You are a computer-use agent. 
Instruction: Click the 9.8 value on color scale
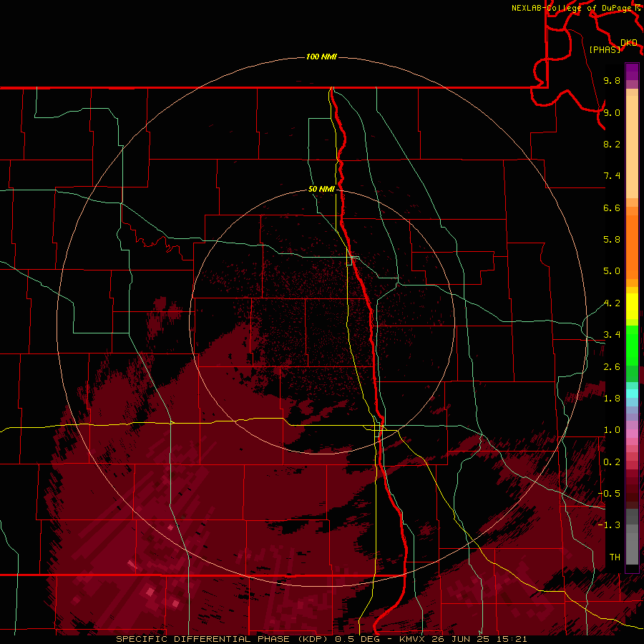click(612, 80)
